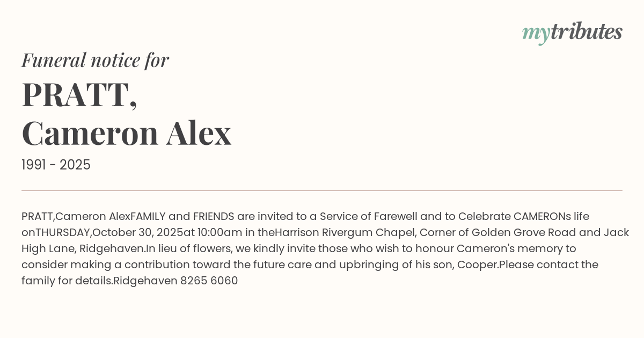Screen dimensions: 644x338
Task: Click the word "THURSDAY" in the notice
Action: point(62,232)
